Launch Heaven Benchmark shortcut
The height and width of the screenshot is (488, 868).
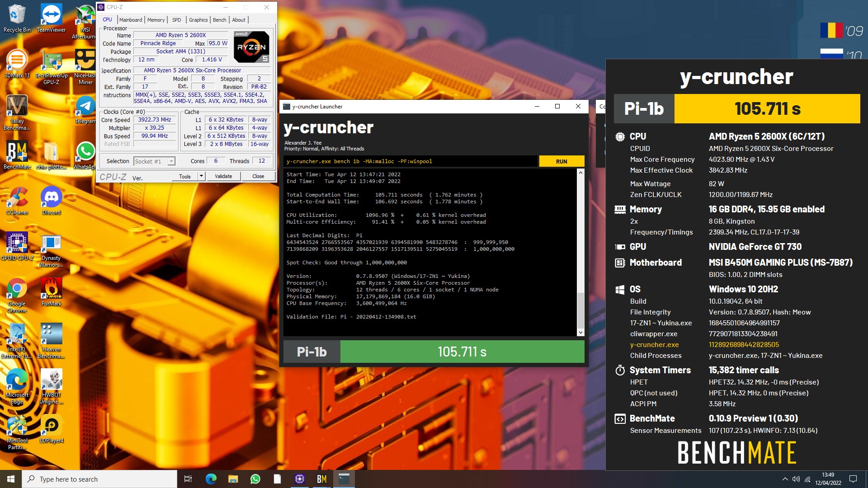51,341
